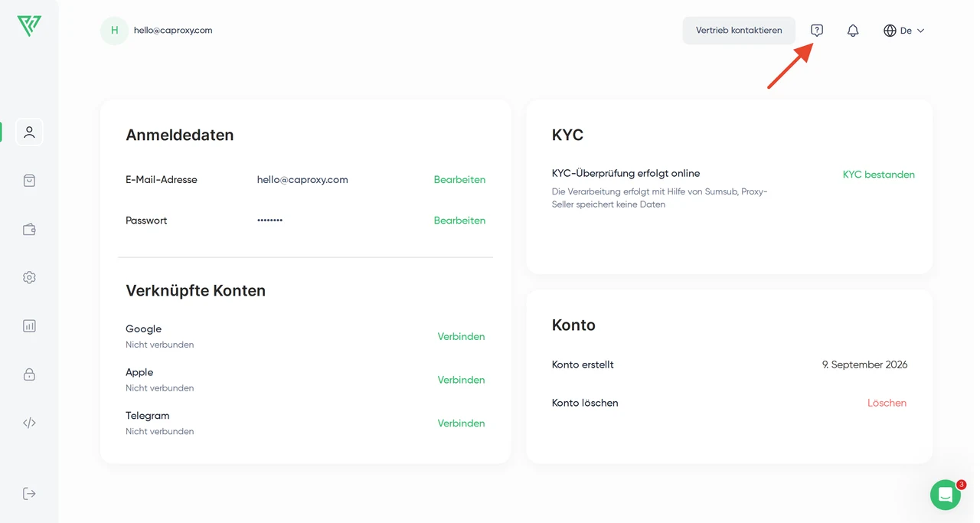Click the Google account label
The image size is (980, 523).
tap(143, 329)
